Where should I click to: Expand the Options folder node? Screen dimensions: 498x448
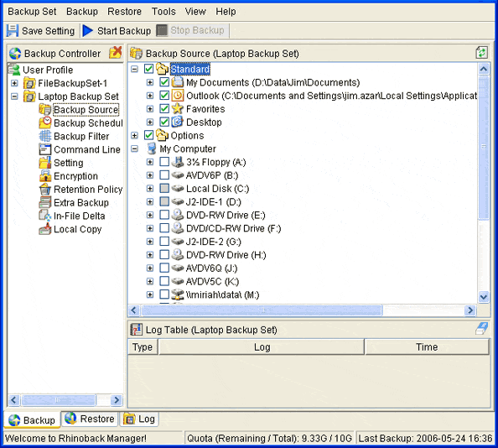pos(135,136)
